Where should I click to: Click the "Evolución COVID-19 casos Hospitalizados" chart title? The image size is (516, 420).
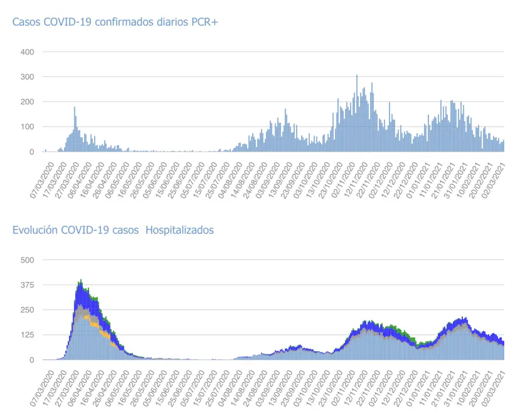[113, 230]
